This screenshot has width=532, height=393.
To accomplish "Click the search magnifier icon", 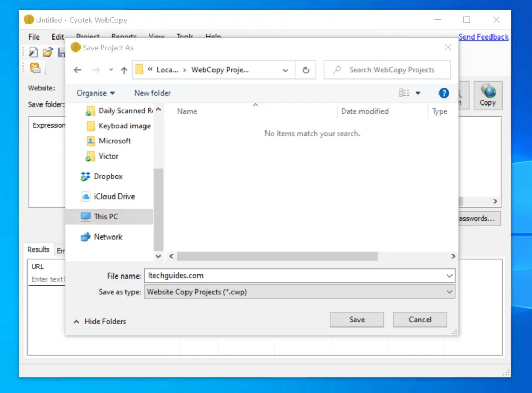I will coord(337,70).
